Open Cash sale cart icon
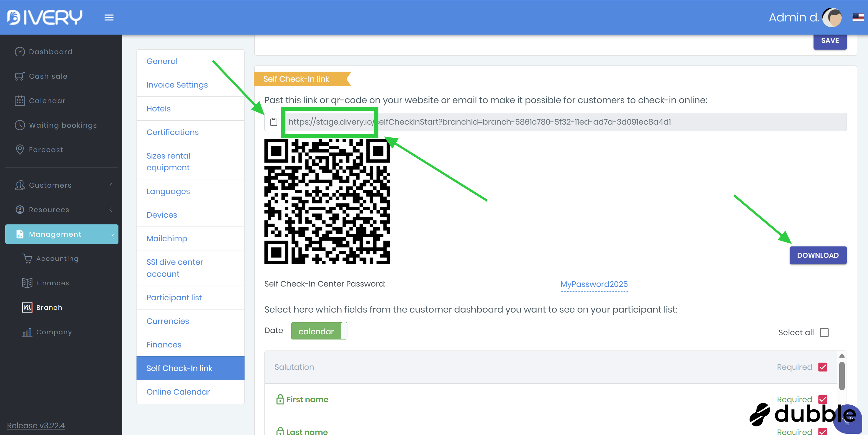This screenshot has width=868, height=435. coord(20,76)
